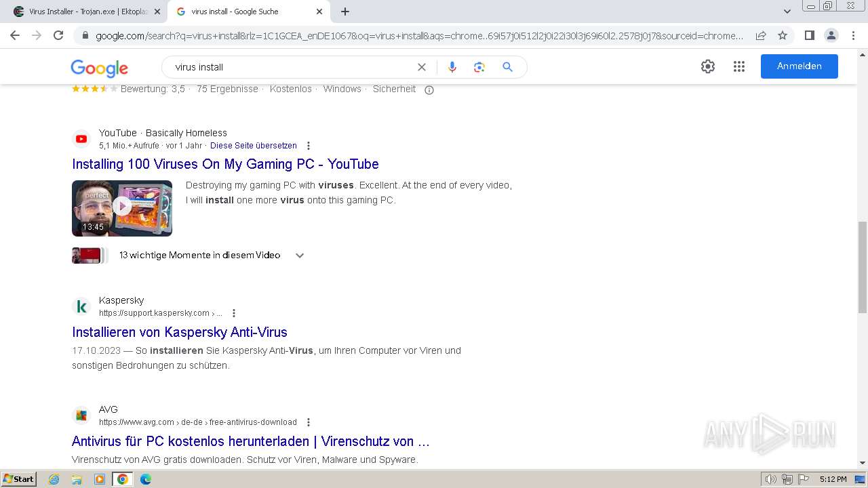The height and width of the screenshot is (488, 868).
Task: Click the browser forward arrow
Action: pos(37,35)
